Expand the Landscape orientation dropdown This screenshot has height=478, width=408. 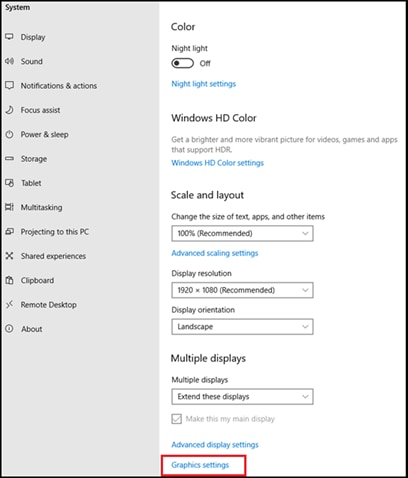pos(242,327)
